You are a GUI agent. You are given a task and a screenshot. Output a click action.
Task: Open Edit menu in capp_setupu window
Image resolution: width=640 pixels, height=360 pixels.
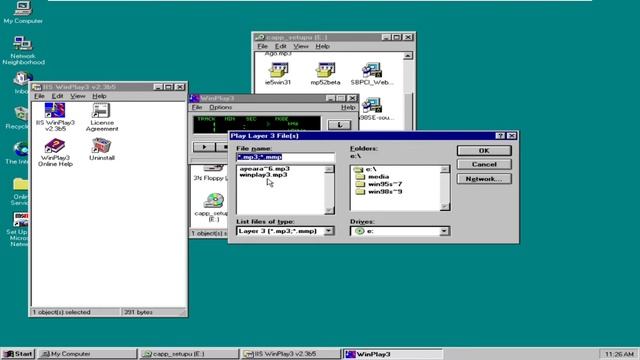pos(280,46)
